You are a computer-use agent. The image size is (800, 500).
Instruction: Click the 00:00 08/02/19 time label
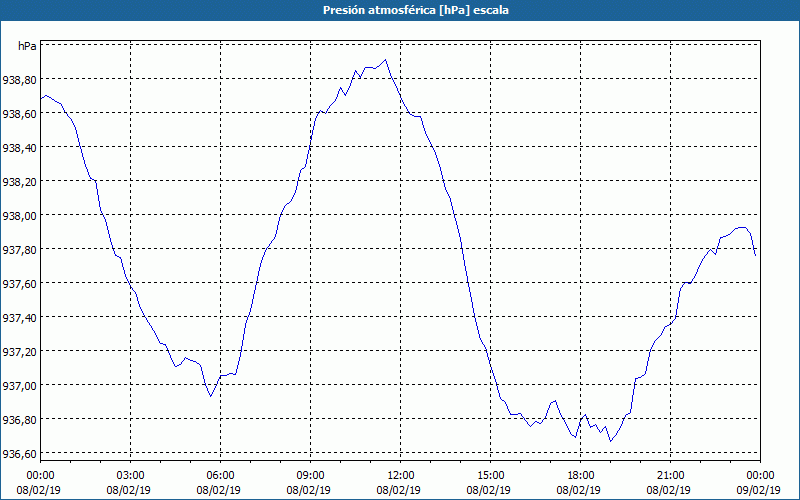pos(39,483)
